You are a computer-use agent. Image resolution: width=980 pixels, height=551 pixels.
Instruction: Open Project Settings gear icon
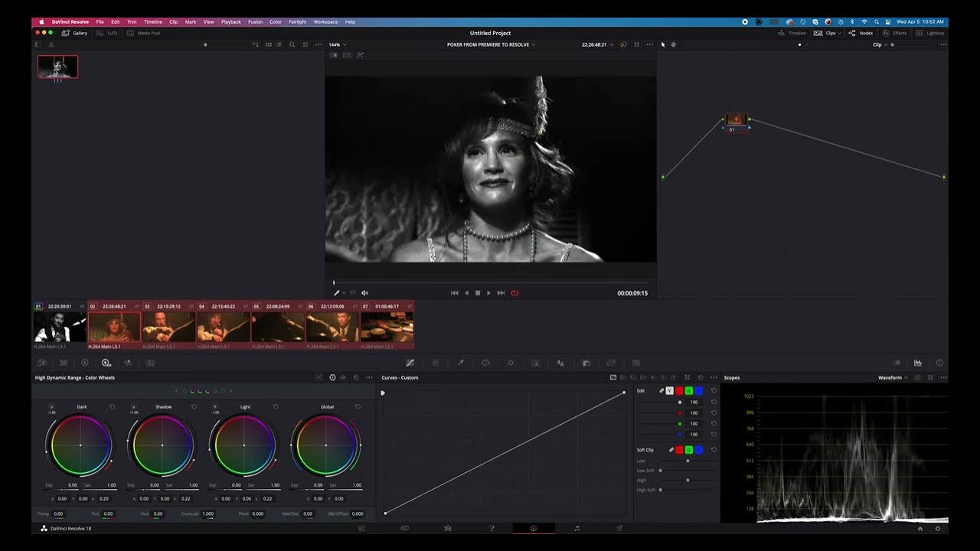click(937, 528)
